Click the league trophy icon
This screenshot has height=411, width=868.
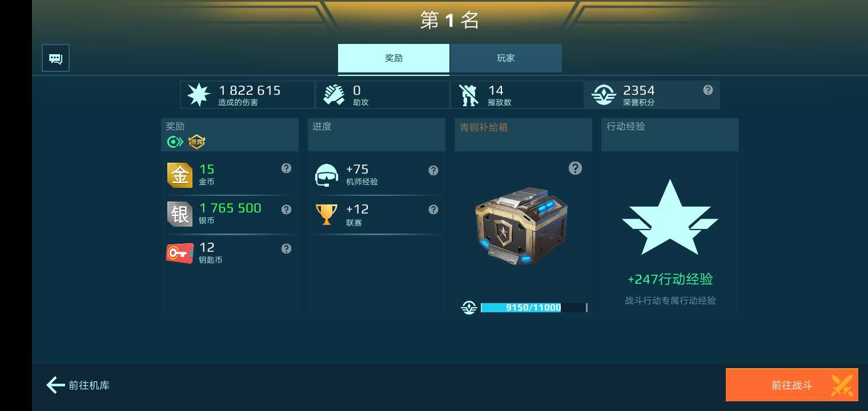pyautogui.click(x=326, y=214)
